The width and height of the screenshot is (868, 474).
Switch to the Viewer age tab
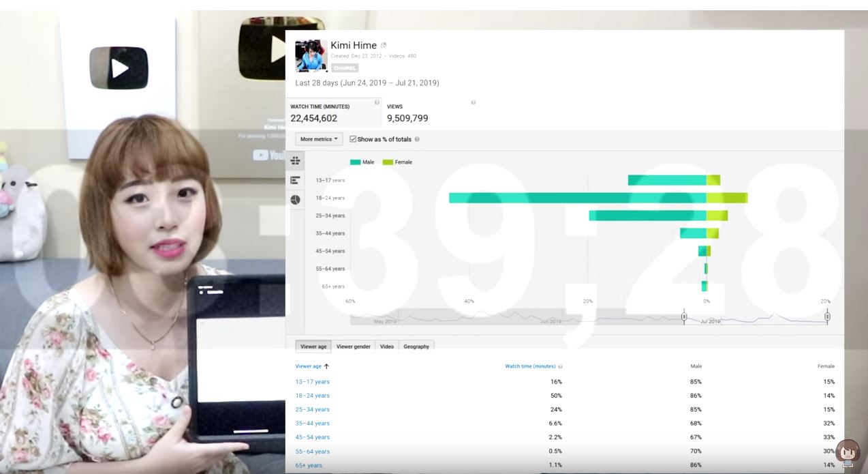[x=313, y=346]
